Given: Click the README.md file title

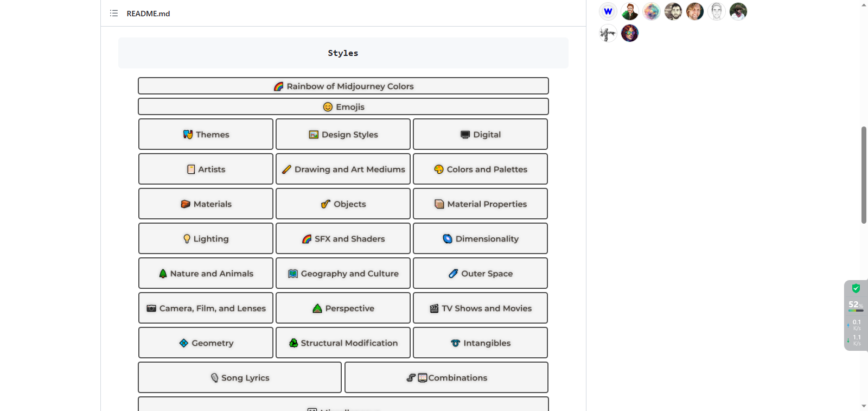Looking at the screenshot, I should pos(148,14).
